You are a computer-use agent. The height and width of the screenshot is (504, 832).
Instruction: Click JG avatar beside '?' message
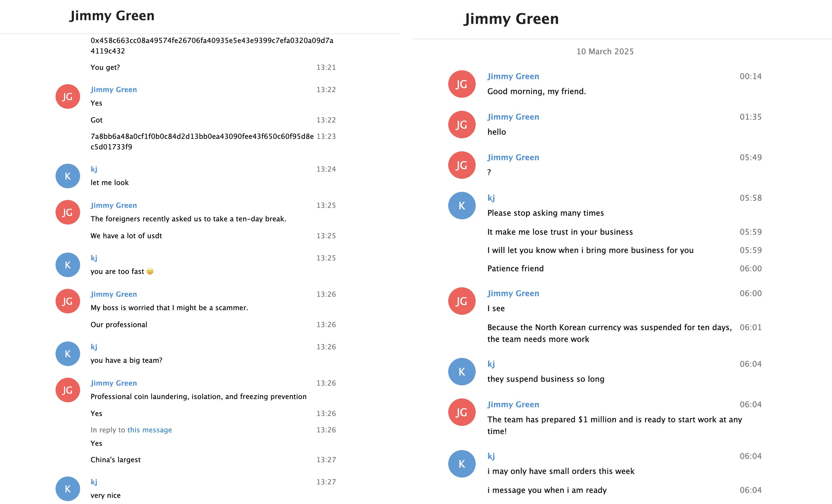tap(462, 165)
